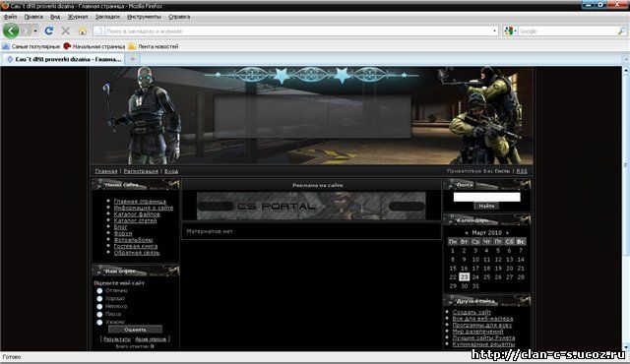This screenshot has height=364, width=630.
Task: Expand the search engine selector dropdown
Action: pos(510,30)
